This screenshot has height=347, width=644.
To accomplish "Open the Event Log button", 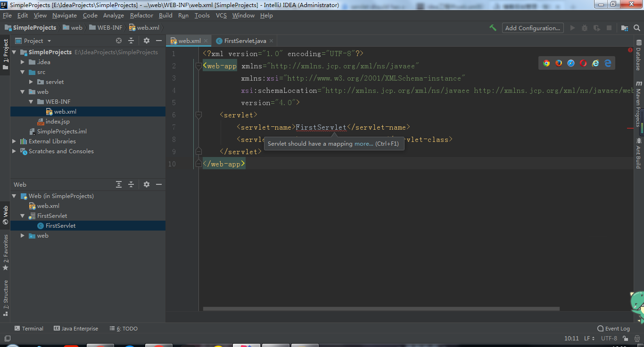I will pos(613,329).
